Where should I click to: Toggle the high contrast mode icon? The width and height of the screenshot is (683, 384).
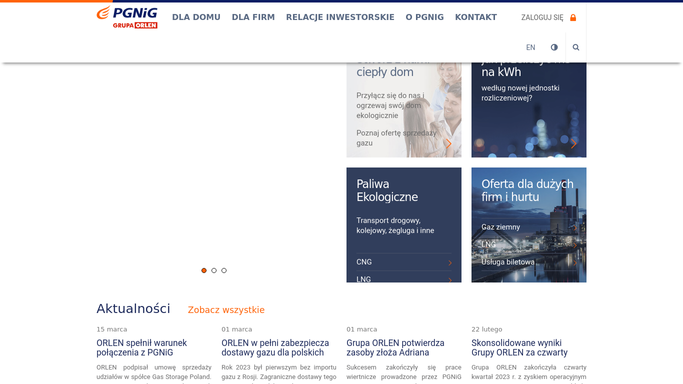pyautogui.click(x=554, y=47)
